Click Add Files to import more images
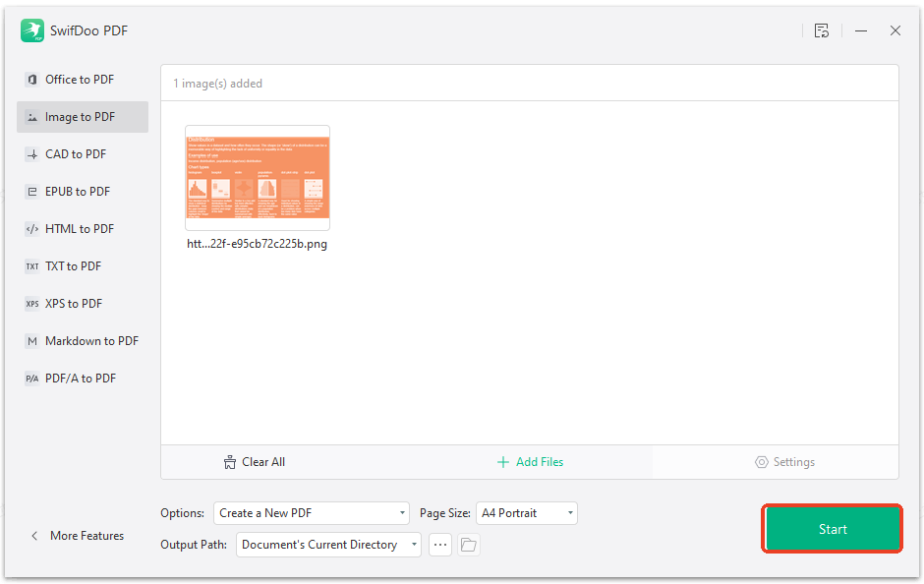The image size is (924, 584). [530, 461]
